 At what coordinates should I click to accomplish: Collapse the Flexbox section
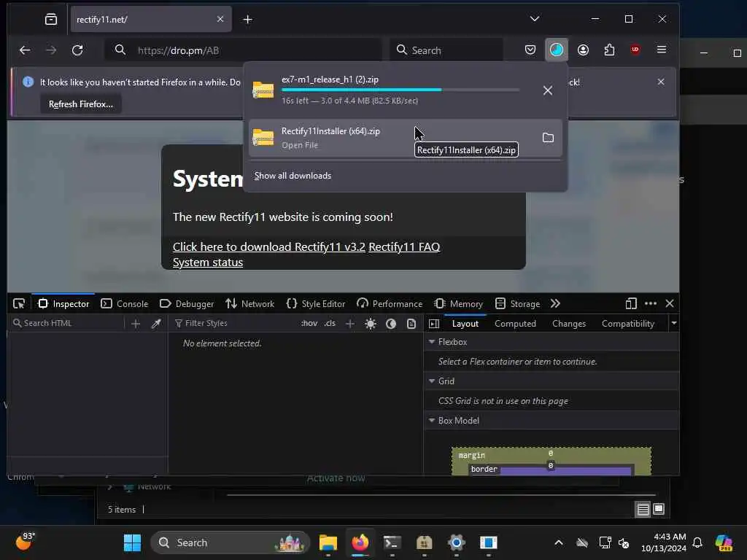(432, 342)
